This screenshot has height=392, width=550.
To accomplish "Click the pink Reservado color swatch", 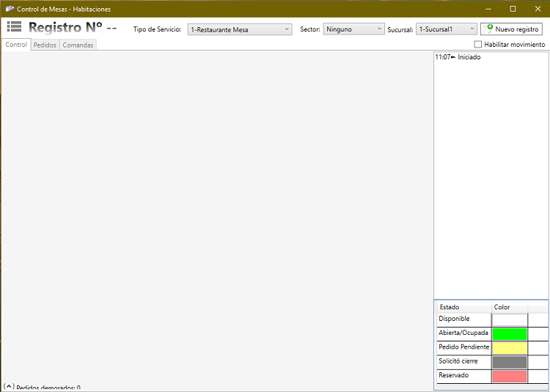I will pos(510,376).
